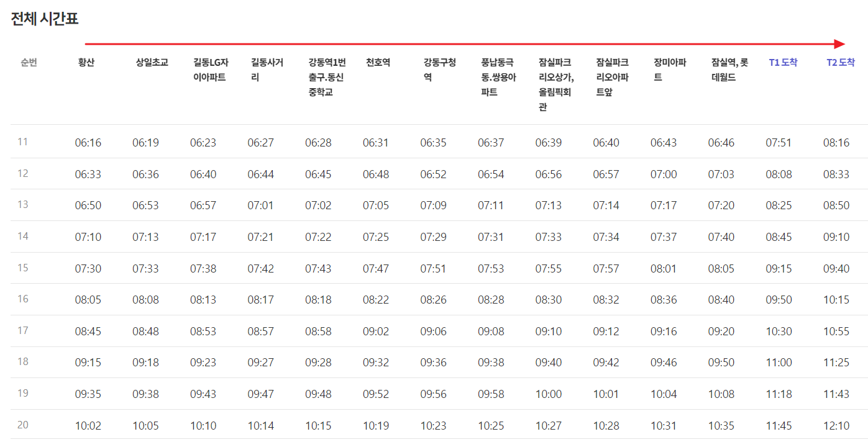Screen dimensions: 868x447
Task: Click the 강동구청역 stop header
Action: coord(440,70)
